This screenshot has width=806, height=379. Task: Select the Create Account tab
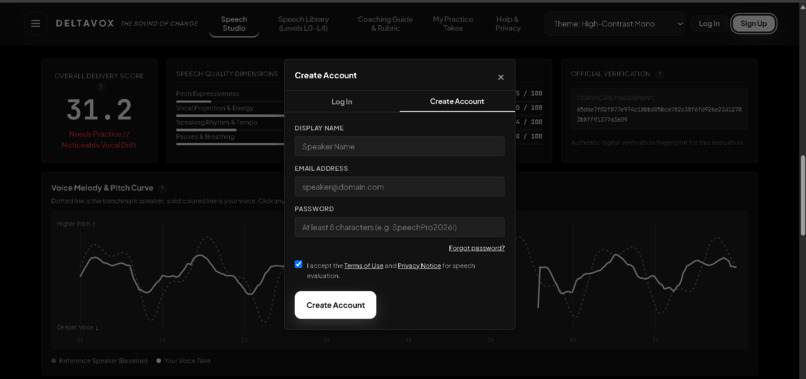457,101
